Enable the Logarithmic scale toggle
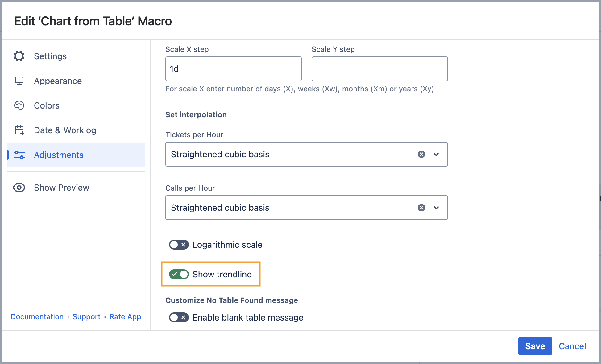Screen dimensions: 601x364 tap(179, 245)
